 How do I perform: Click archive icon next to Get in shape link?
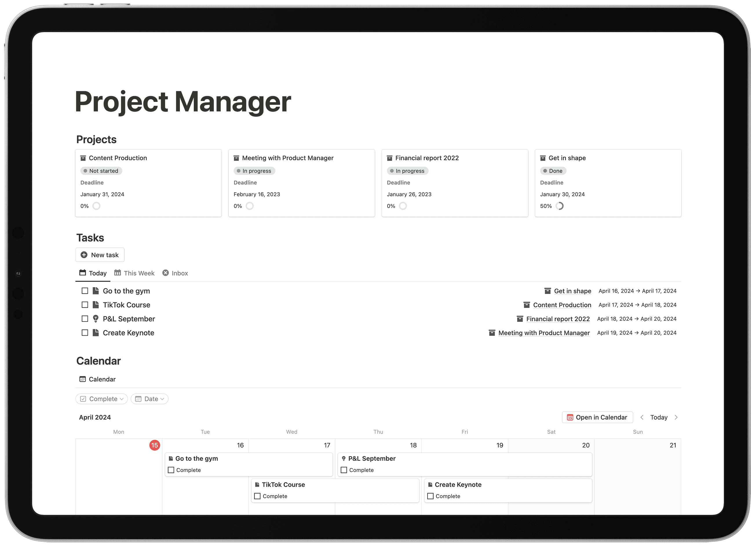pyautogui.click(x=547, y=291)
